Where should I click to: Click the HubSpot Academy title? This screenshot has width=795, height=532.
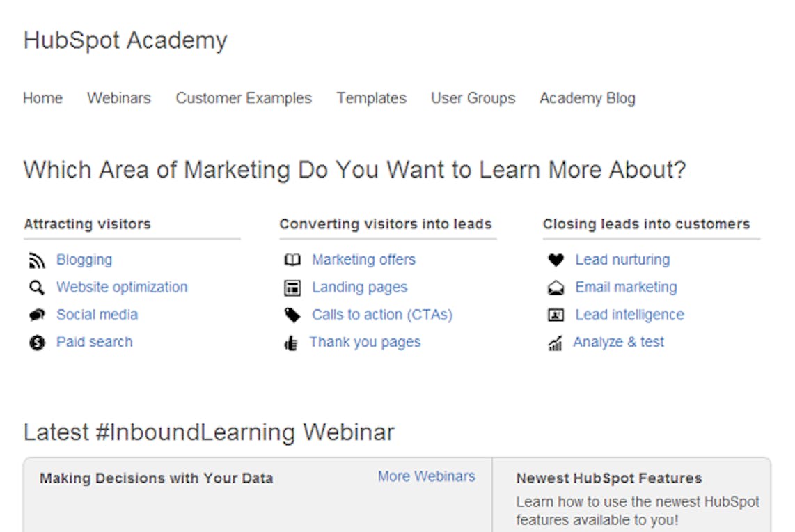(125, 40)
